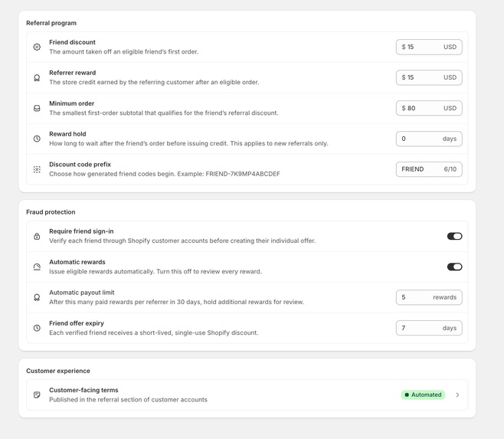Click the Friend discount label
The image size is (504, 439).
point(72,42)
